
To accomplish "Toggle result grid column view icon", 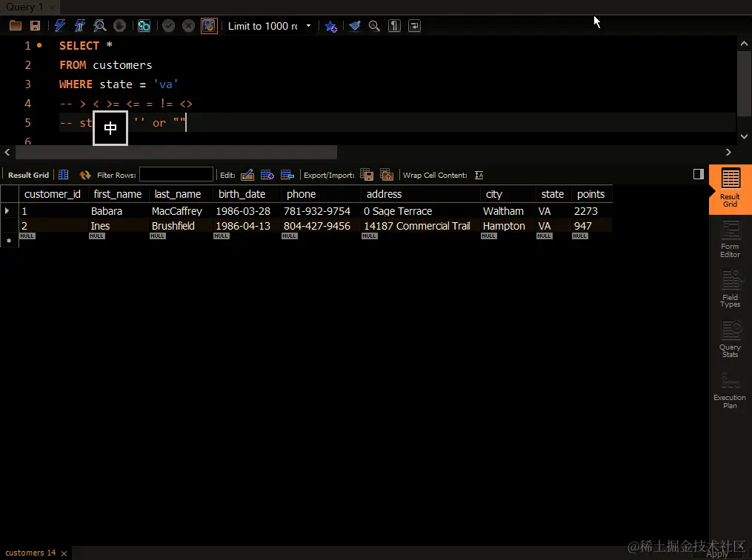I will pyautogui.click(x=63, y=175).
